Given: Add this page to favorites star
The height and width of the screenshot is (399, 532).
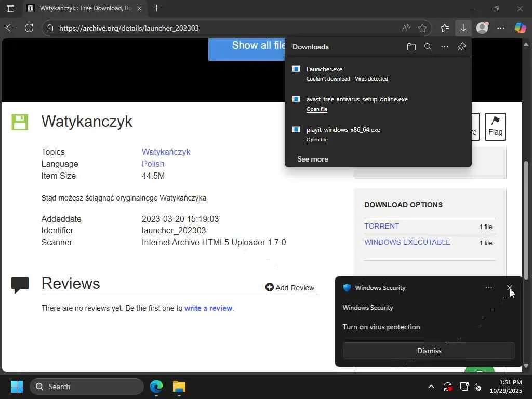Looking at the screenshot, I should pos(422,28).
